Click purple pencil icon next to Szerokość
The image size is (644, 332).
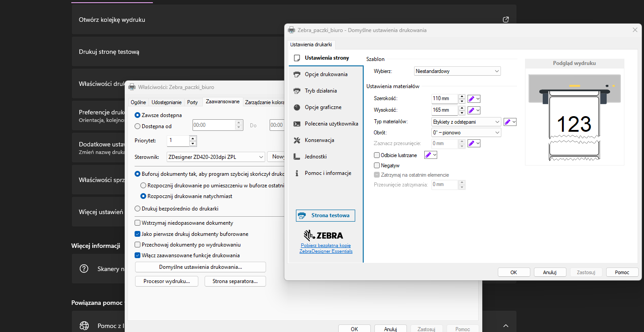click(x=471, y=98)
